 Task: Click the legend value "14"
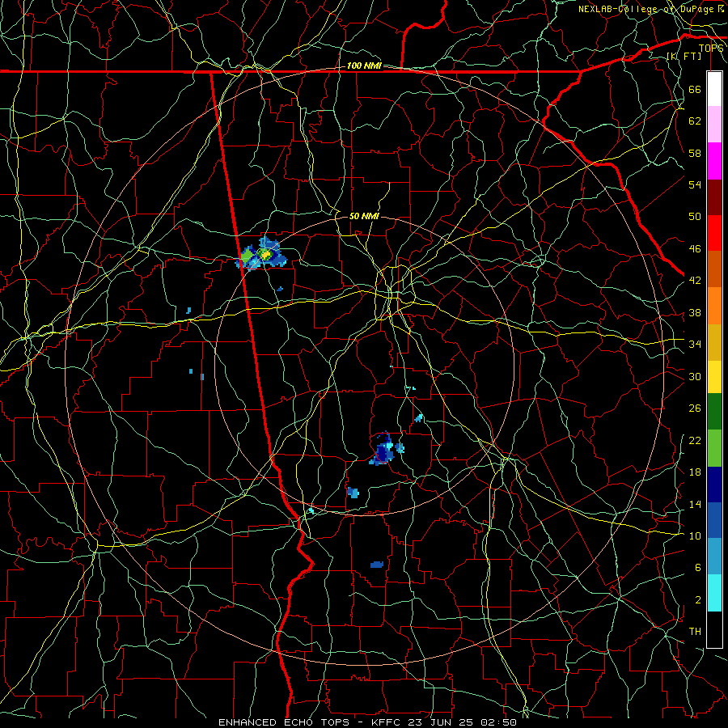695,504
